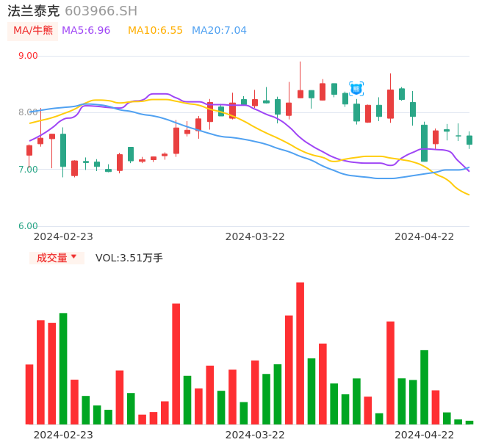
Task: Click the stock code 603966.SH
Action: click(x=101, y=11)
